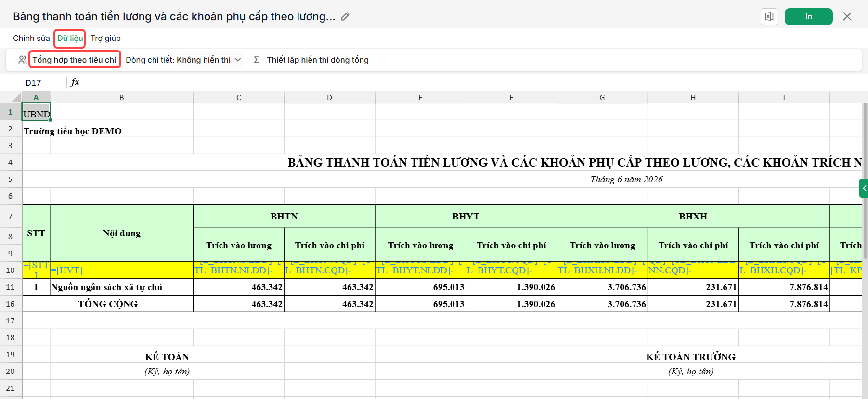Click the cell reference box showing D17
The height and width of the screenshot is (399, 868).
[33, 83]
